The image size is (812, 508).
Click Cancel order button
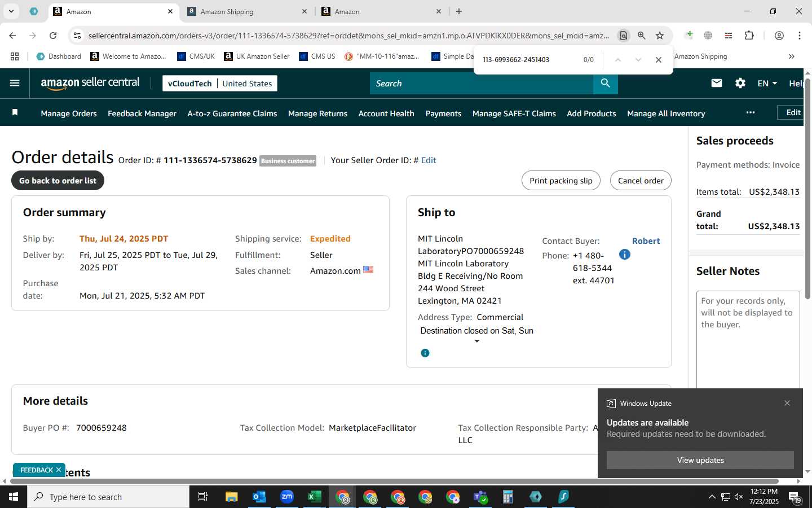(641, 181)
